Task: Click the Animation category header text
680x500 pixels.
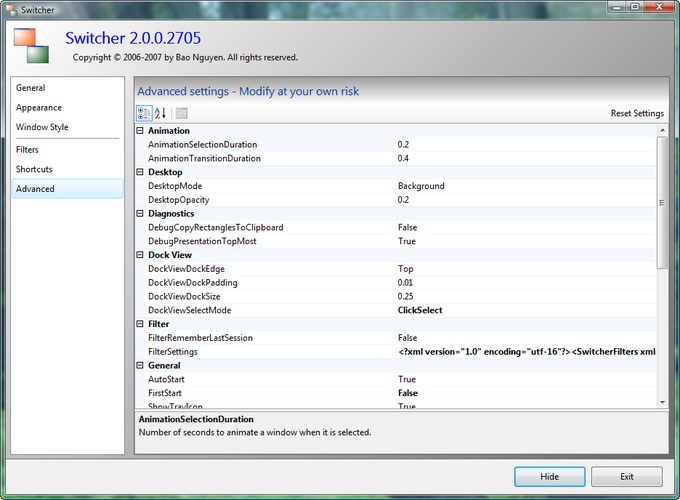Action: pyautogui.click(x=169, y=131)
